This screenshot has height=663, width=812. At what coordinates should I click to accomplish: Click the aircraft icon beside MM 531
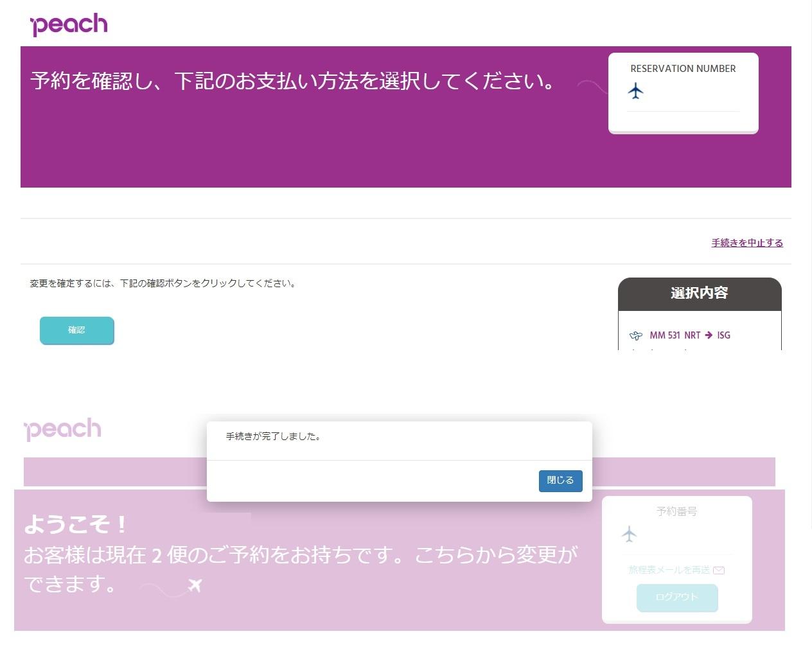(x=635, y=335)
